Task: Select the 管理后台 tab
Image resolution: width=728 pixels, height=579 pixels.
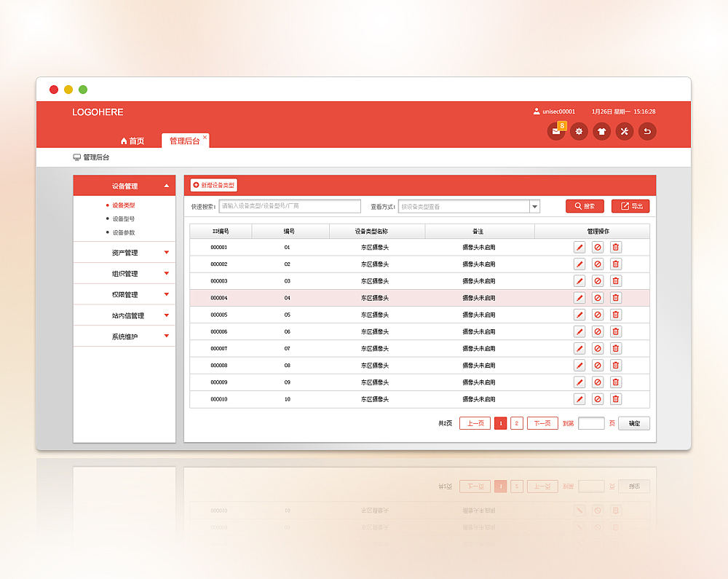Action: [184, 141]
